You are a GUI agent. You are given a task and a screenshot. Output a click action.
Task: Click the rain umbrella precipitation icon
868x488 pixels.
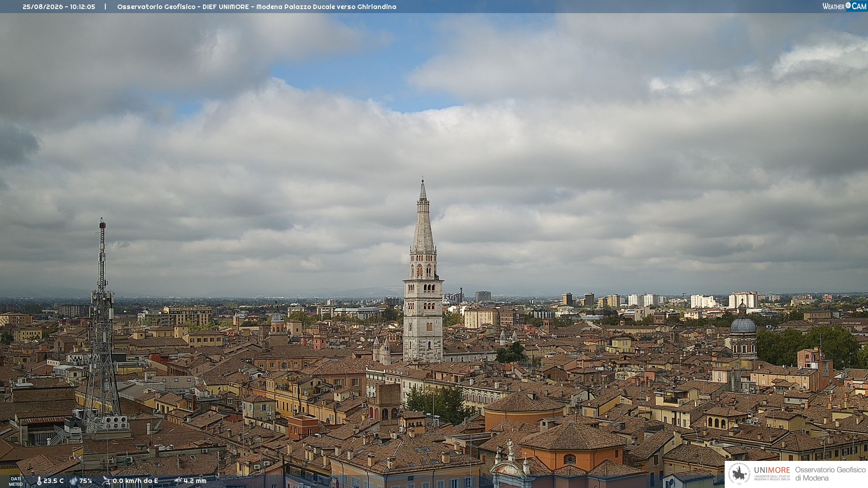(x=178, y=481)
